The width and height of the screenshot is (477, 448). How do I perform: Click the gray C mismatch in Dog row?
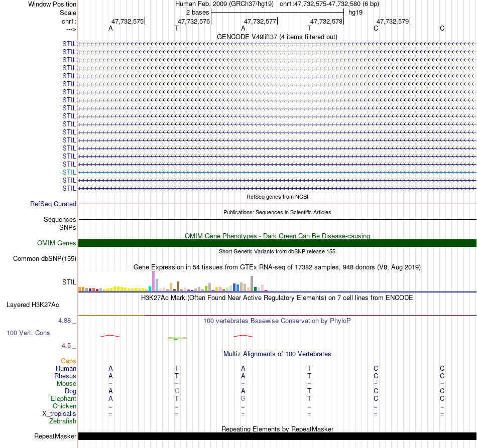(x=177, y=391)
